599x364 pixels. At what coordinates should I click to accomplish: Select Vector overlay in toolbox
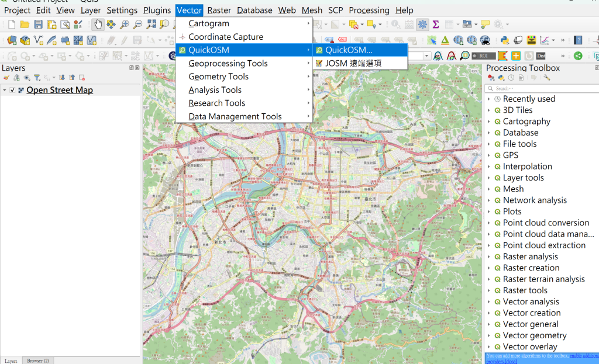tap(530, 347)
